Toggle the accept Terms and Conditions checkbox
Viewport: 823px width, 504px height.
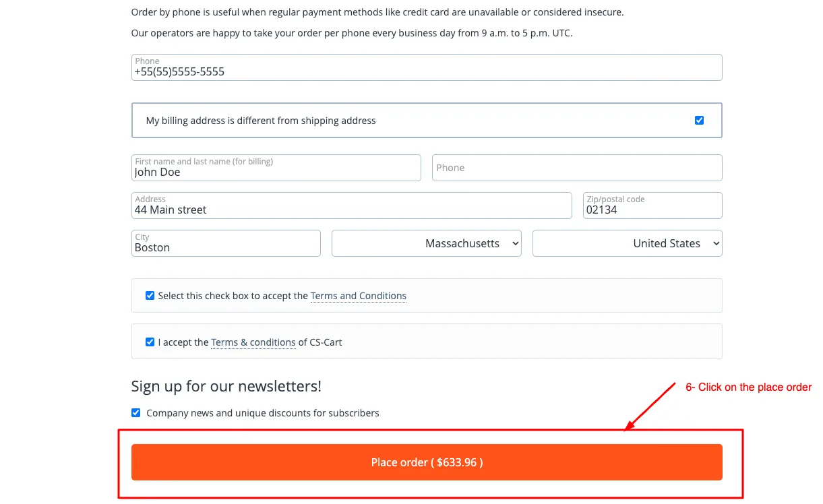point(150,296)
